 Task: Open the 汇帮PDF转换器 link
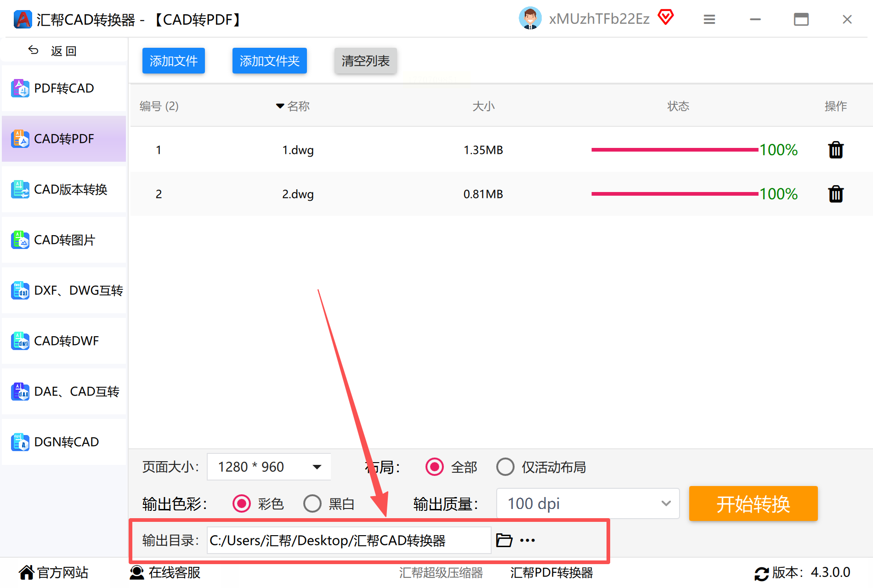pyautogui.click(x=551, y=572)
